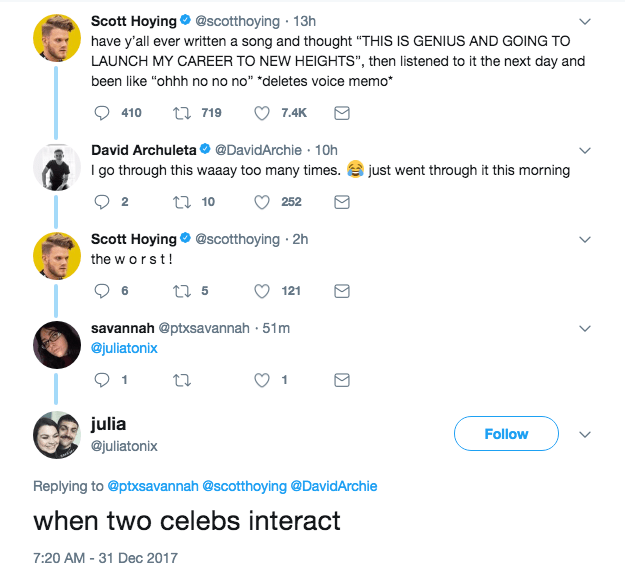Viewport: 625px width, 577px height.
Task: Follow julia's account
Action: (505, 434)
